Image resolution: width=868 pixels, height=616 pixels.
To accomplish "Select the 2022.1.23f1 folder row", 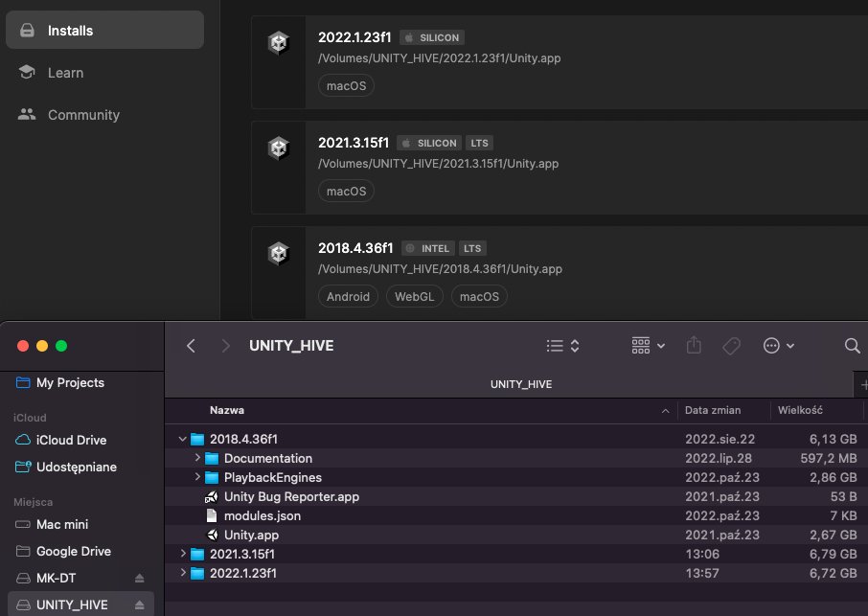I will point(516,574).
